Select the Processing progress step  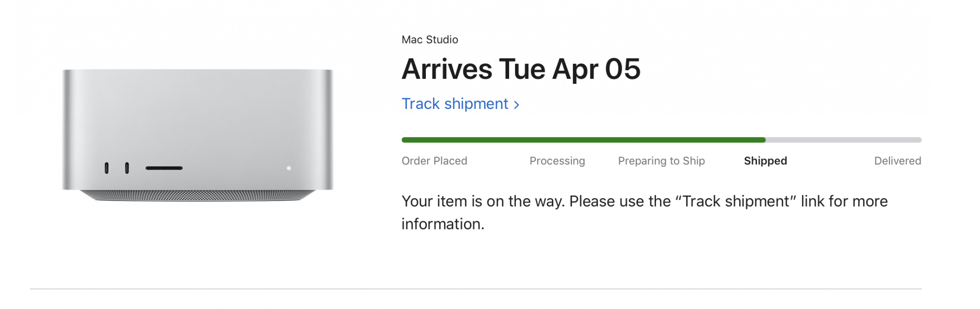pyautogui.click(x=557, y=161)
